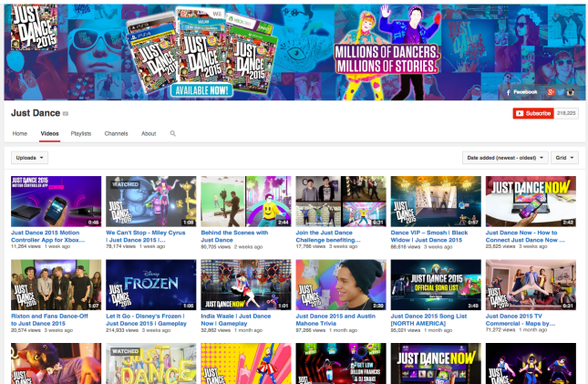Open the Facebook link in the banner
588x384 pixels.
coord(523,93)
